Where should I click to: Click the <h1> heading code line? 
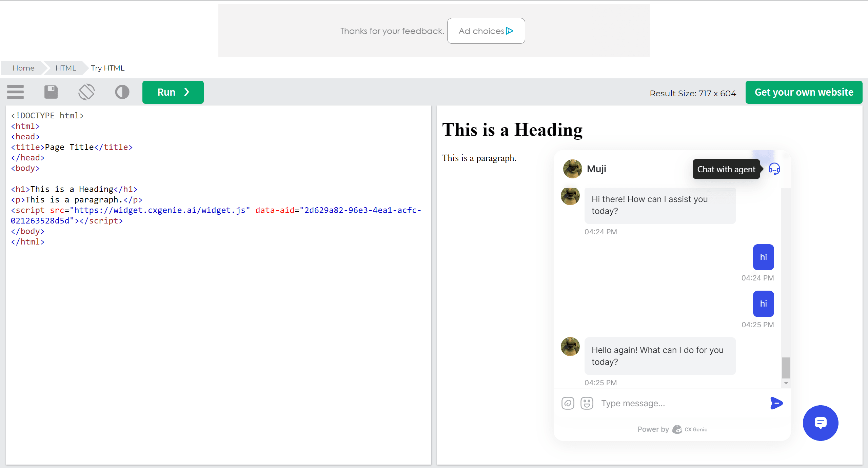[x=74, y=189]
